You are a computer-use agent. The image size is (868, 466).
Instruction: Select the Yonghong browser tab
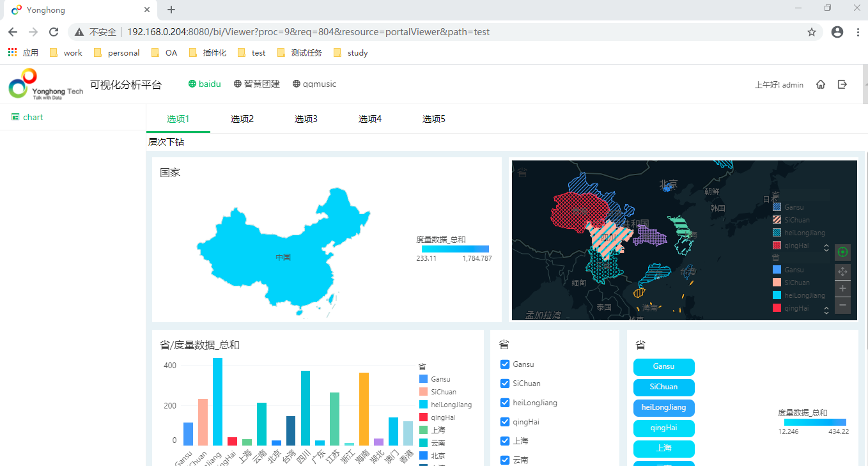tap(80, 10)
